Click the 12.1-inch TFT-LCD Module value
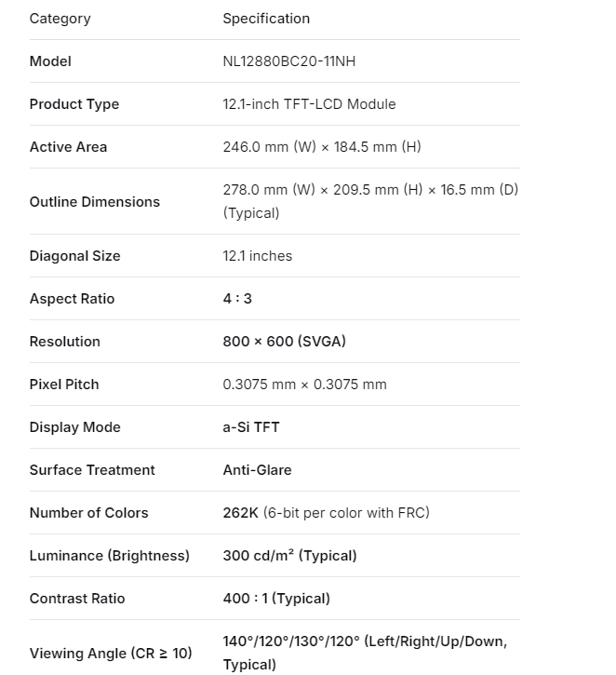The height and width of the screenshot is (675, 616). click(x=309, y=104)
